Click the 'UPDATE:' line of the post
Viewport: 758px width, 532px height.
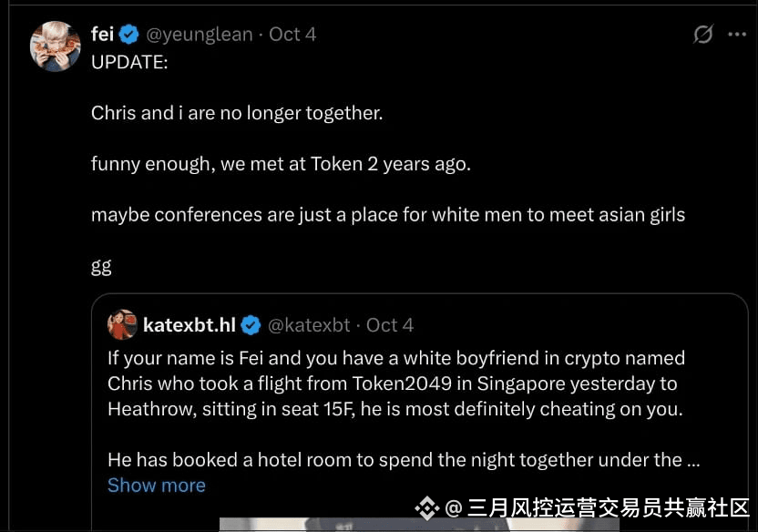point(129,62)
